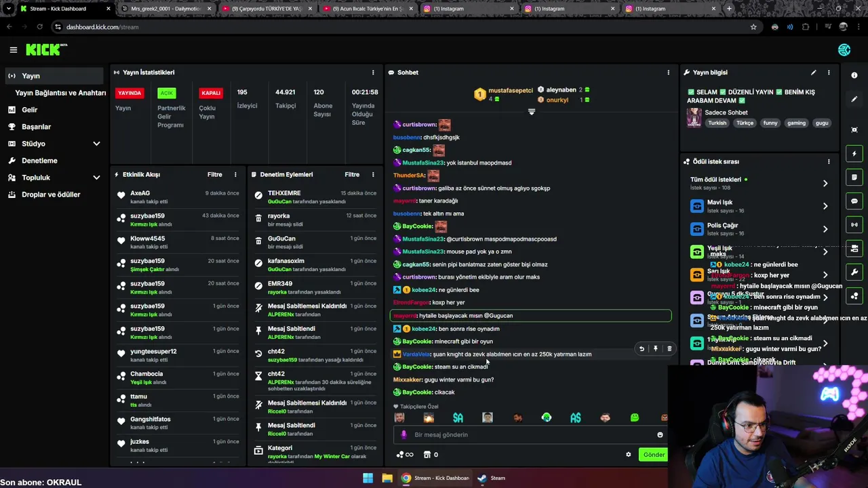Expand the Polis Çağır reward row
The image size is (868, 488).
click(759, 229)
